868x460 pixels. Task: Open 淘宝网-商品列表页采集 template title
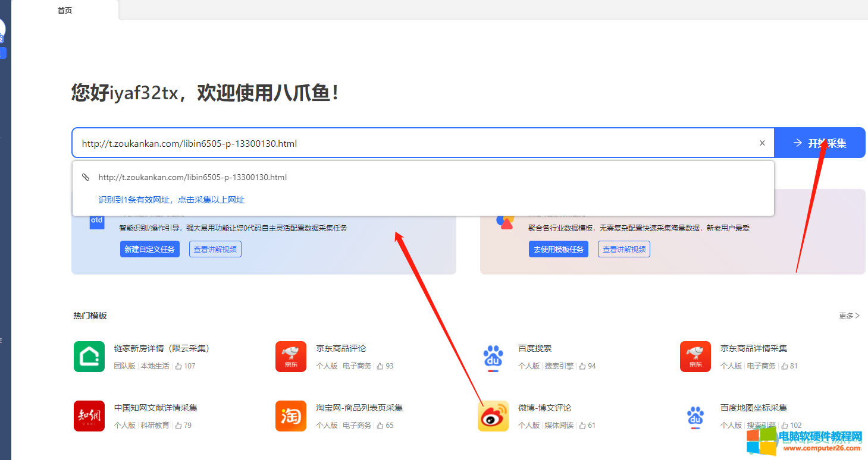click(359, 408)
